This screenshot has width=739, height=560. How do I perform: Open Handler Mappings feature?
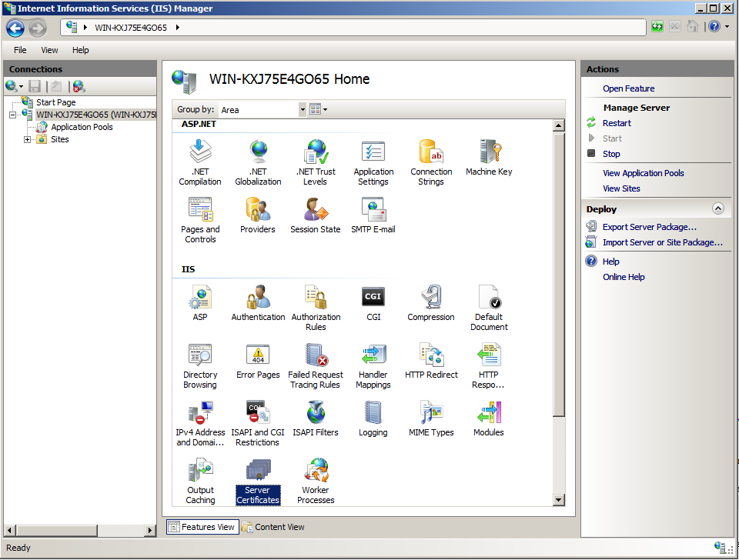pyautogui.click(x=373, y=366)
